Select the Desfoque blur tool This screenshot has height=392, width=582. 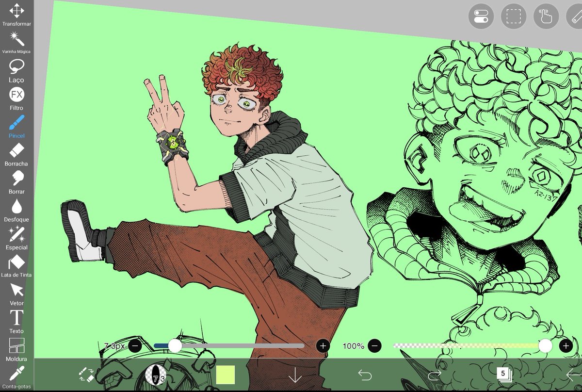(16, 210)
